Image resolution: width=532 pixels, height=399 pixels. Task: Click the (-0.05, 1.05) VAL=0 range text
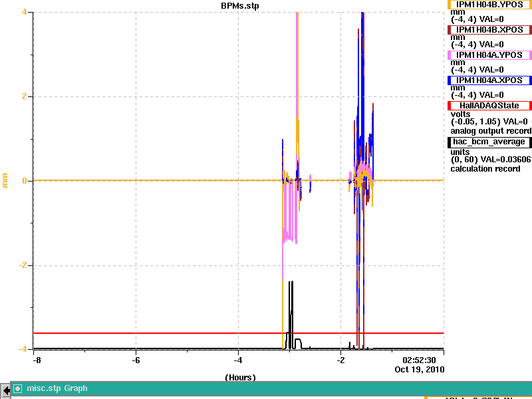[489, 122]
